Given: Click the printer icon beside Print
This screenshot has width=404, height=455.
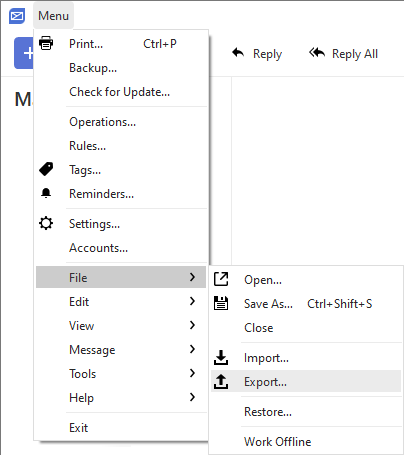Looking at the screenshot, I should pyautogui.click(x=46, y=43).
